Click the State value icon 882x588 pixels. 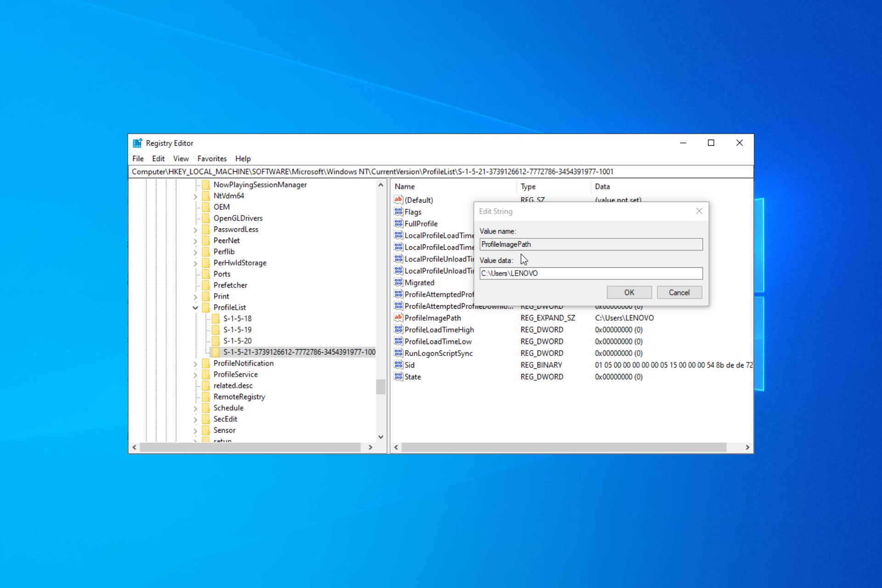398,377
